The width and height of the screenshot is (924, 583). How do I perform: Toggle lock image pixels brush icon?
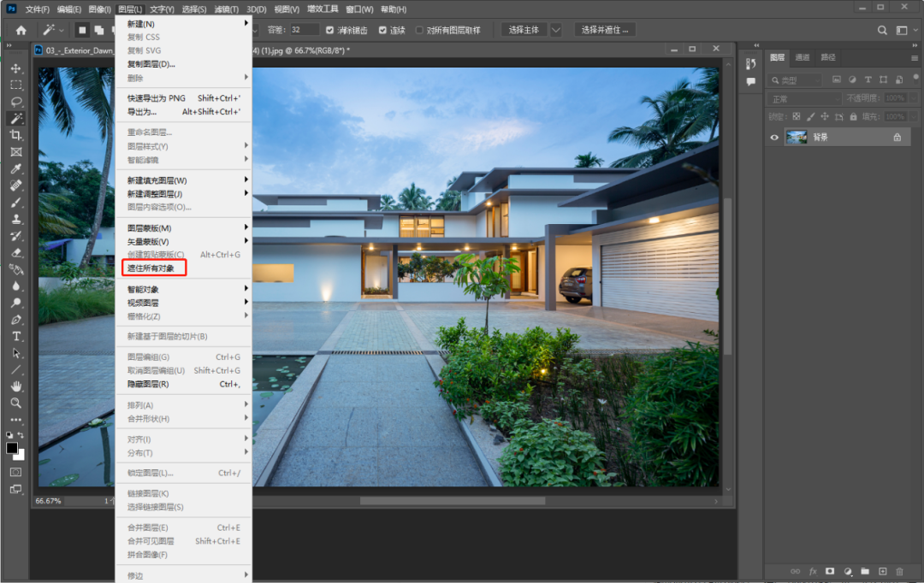click(x=811, y=116)
